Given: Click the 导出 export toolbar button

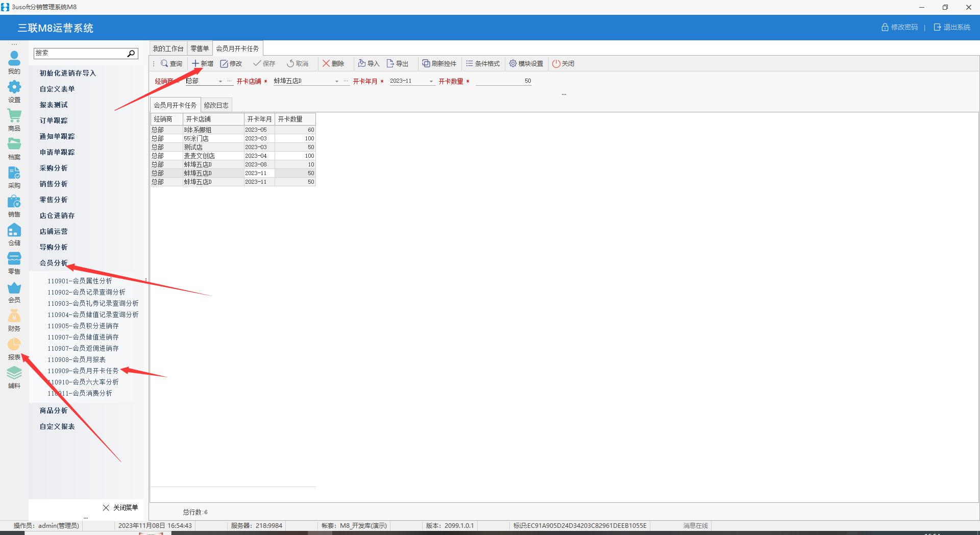Looking at the screenshot, I should (398, 63).
